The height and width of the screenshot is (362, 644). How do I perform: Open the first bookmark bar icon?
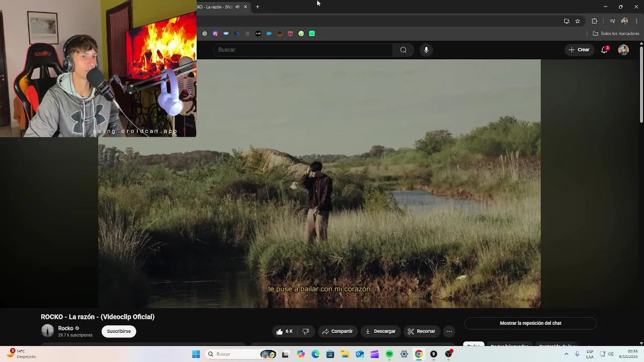pos(204,34)
